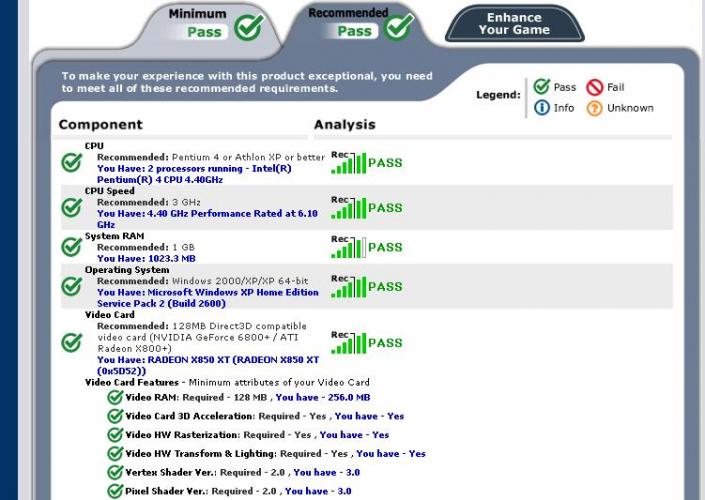Image resolution: width=705 pixels, height=500 pixels.
Task: Click the 'Legend:' label
Action: (498, 95)
